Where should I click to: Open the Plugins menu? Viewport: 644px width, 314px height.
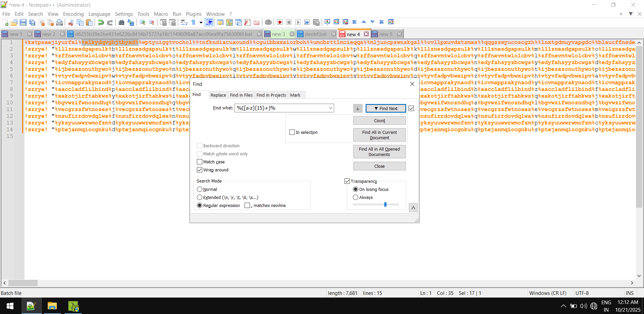pos(194,14)
